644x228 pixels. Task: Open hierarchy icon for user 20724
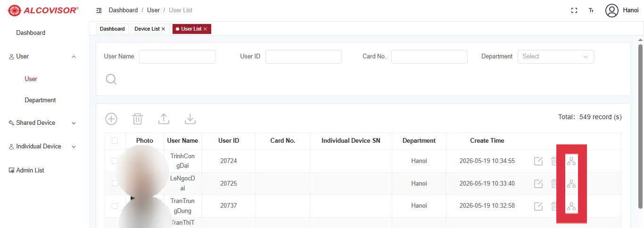(571, 161)
